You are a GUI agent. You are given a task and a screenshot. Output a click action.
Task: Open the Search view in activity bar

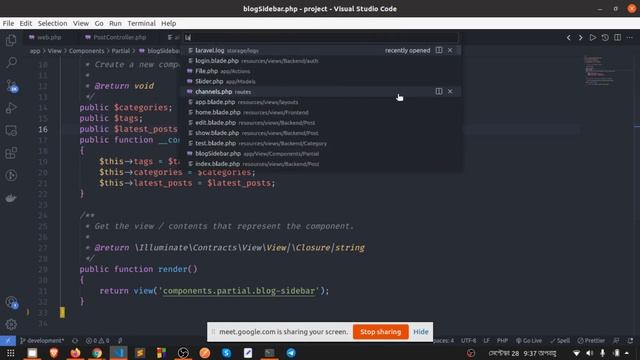tap(11, 62)
